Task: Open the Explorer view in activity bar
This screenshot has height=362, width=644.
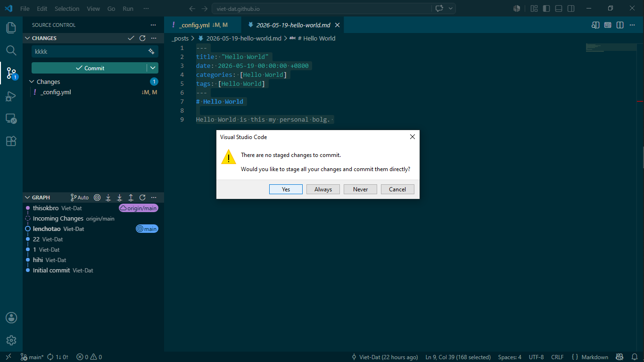Action: (11, 27)
